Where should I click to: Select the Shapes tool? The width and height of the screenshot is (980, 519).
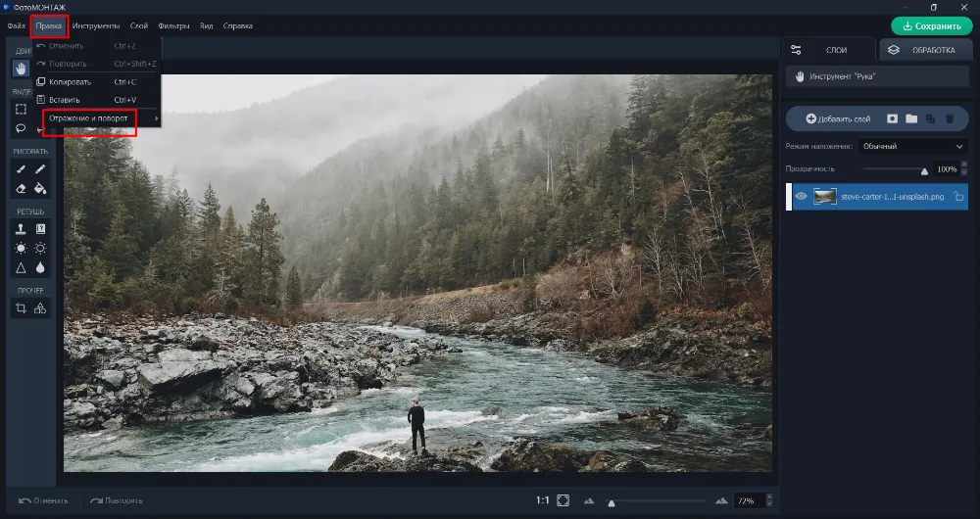pos(40,308)
